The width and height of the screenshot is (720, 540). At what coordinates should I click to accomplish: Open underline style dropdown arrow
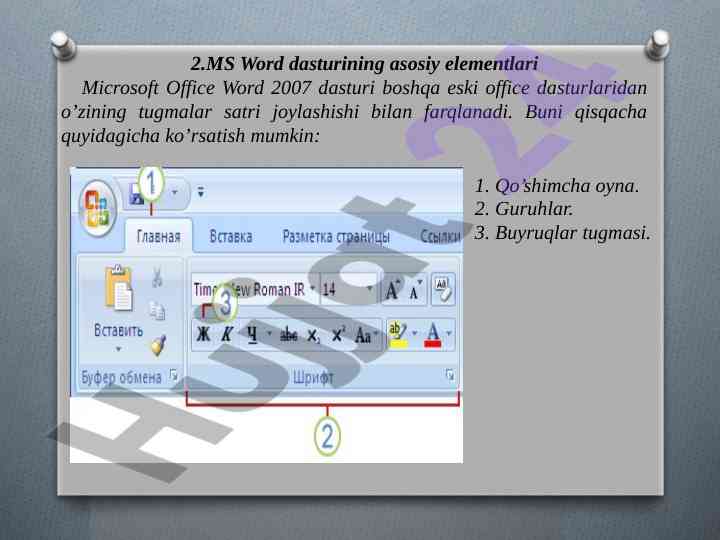[x=269, y=334]
